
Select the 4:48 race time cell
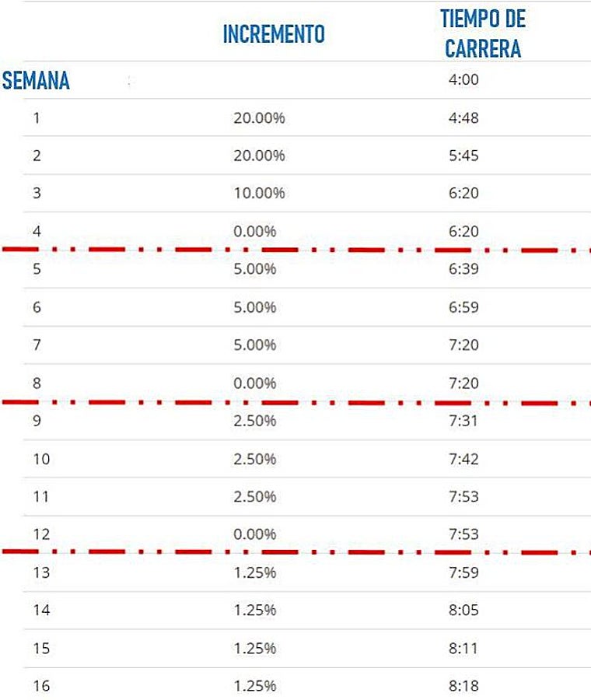tap(463, 118)
